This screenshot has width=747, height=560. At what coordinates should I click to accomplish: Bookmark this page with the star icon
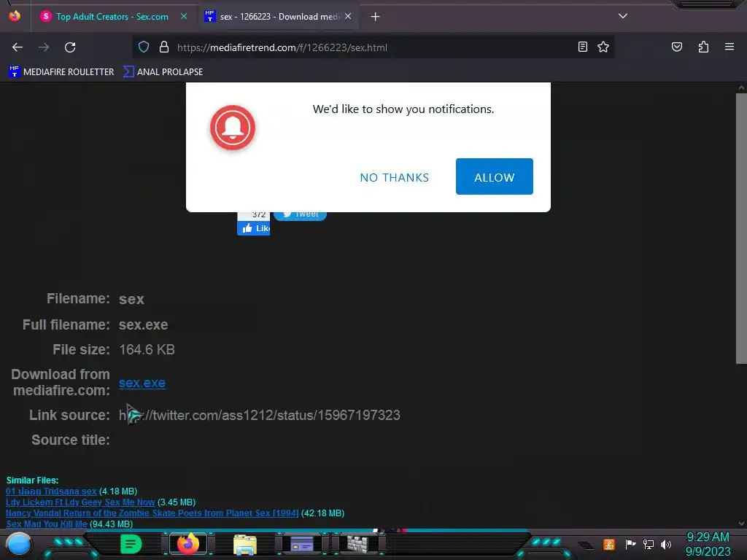[x=603, y=47]
